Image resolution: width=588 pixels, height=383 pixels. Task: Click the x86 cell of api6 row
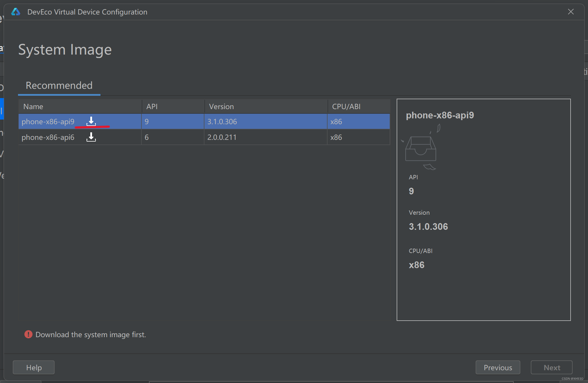click(x=336, y=137)
